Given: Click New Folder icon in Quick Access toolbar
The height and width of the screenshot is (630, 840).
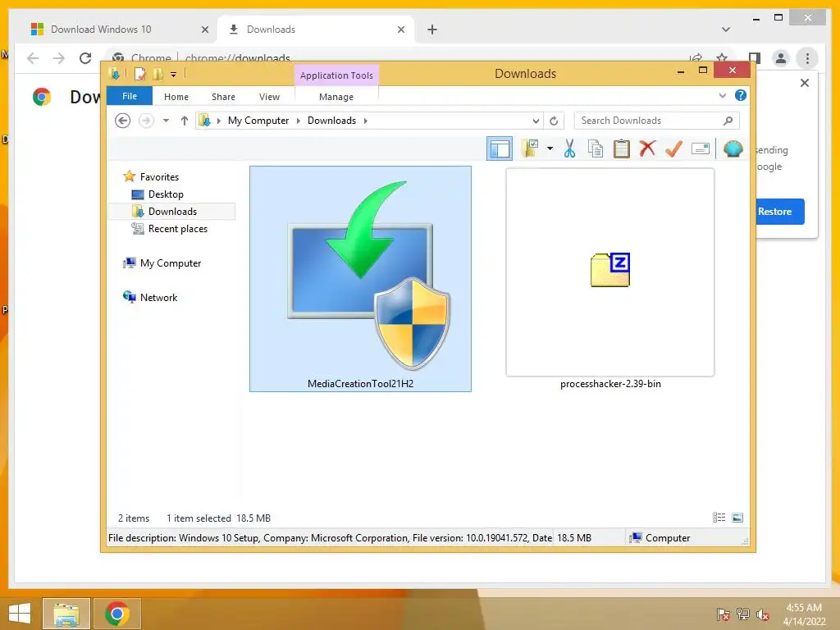Looking at the screenshot, I should (157, 74).
